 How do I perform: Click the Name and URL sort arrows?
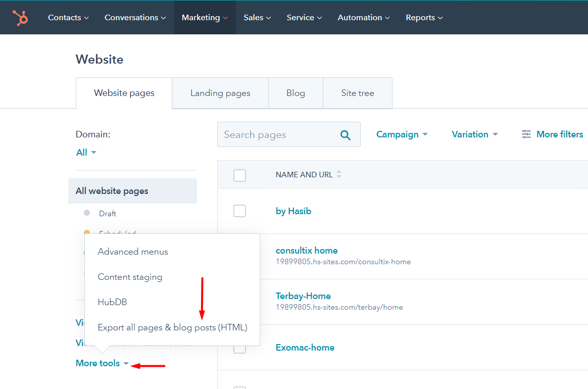tap(339, 174)
